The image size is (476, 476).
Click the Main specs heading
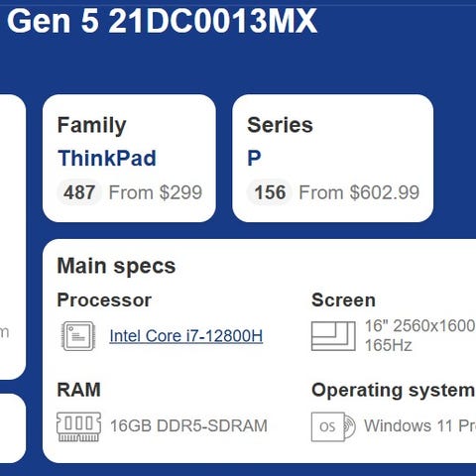pyautogui.click(x=116, y=266)
